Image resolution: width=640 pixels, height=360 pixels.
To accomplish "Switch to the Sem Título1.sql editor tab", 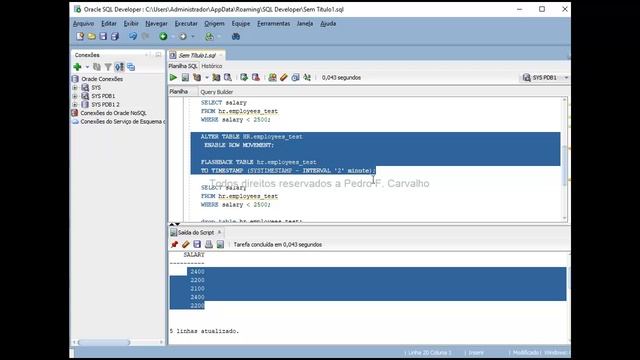I will pos(197,55).
